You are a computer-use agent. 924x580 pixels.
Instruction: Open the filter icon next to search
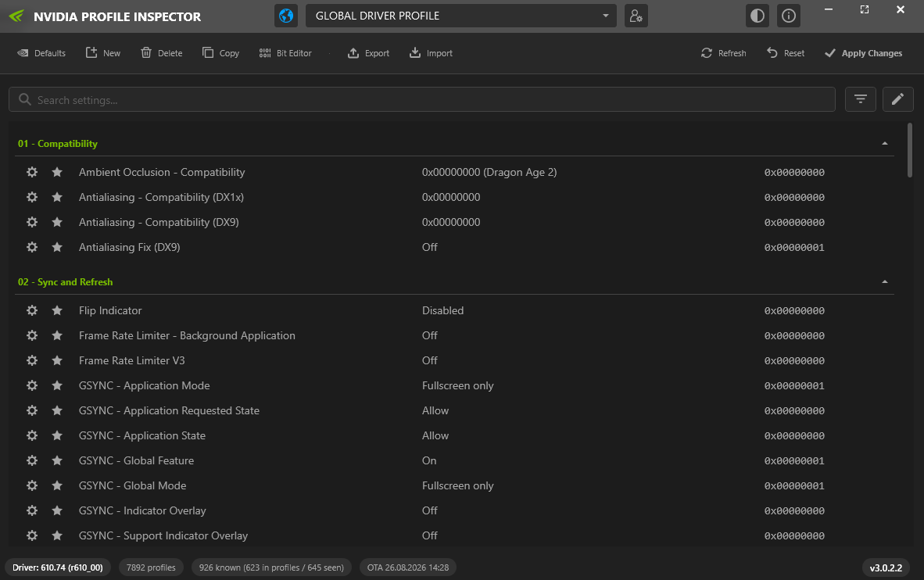(x=861, y=99)
